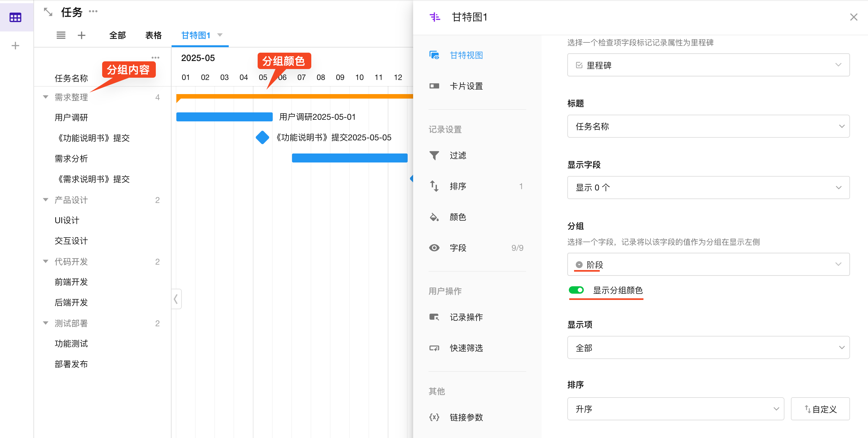Open the 阶段 grouping field dropdown
This screenshot has height=438, width=868.
708,265
